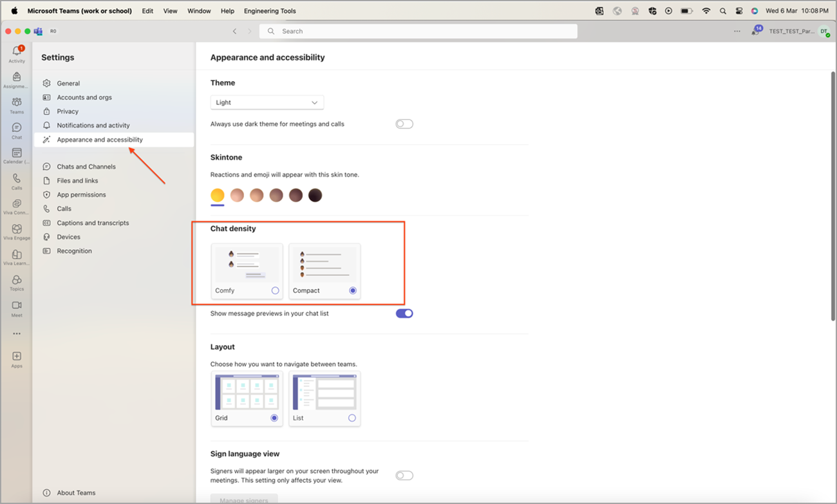Image resolution: width=837 pixels, height=504 pixels.
Task: Go forward using the right navigation arrow
Action: [250, 31]
